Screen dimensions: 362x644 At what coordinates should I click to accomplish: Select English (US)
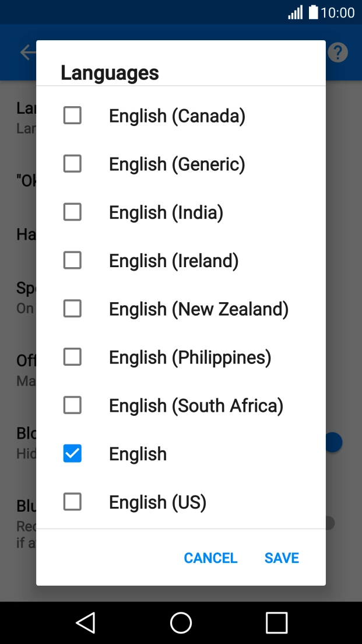click(x=72, y=502)
